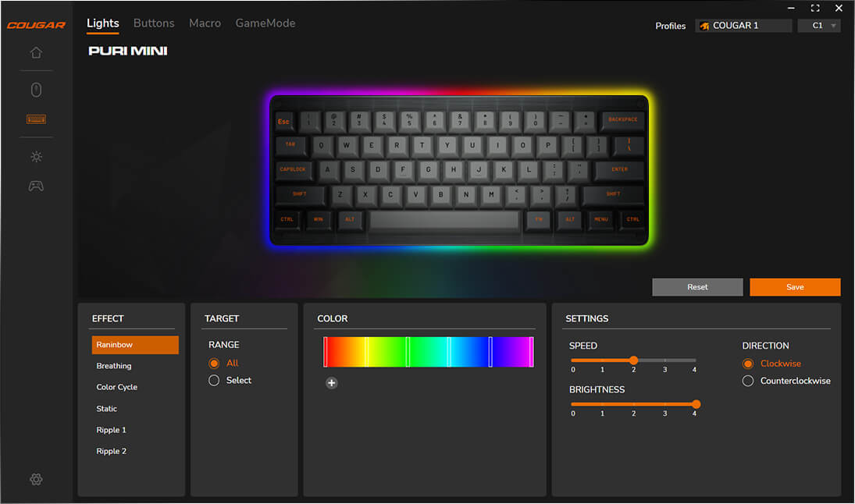855x504 pixels.
Task: Open the gamepad controller icon
Action: tap(36, 186)
